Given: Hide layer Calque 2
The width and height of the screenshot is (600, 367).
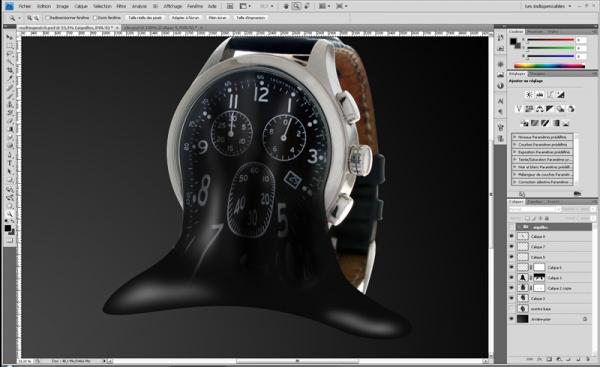Looking at the screenshot, I should (x=511, y=298).
